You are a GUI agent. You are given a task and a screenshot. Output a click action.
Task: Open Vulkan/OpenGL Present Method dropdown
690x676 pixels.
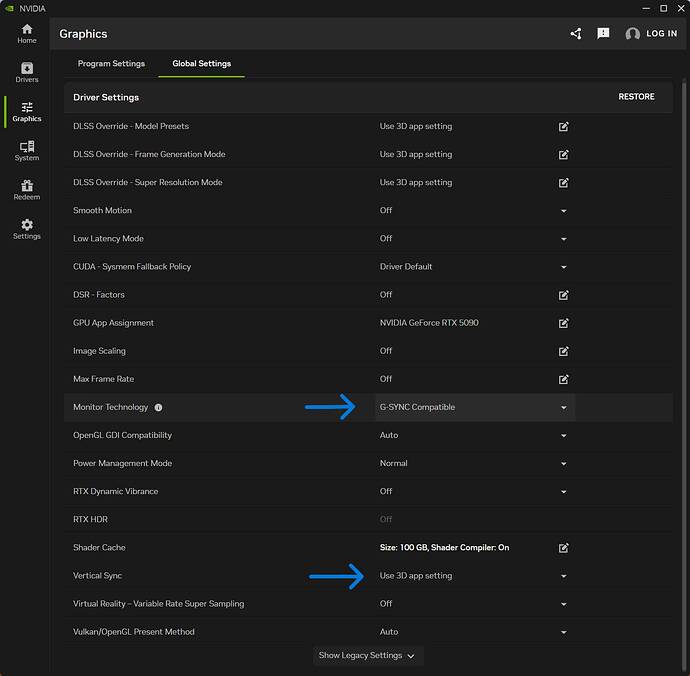pyautogui.click(x=563, y=632)
